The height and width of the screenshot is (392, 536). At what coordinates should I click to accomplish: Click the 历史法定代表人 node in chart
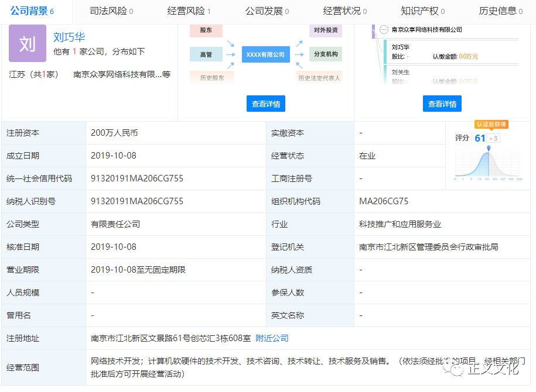319,78
